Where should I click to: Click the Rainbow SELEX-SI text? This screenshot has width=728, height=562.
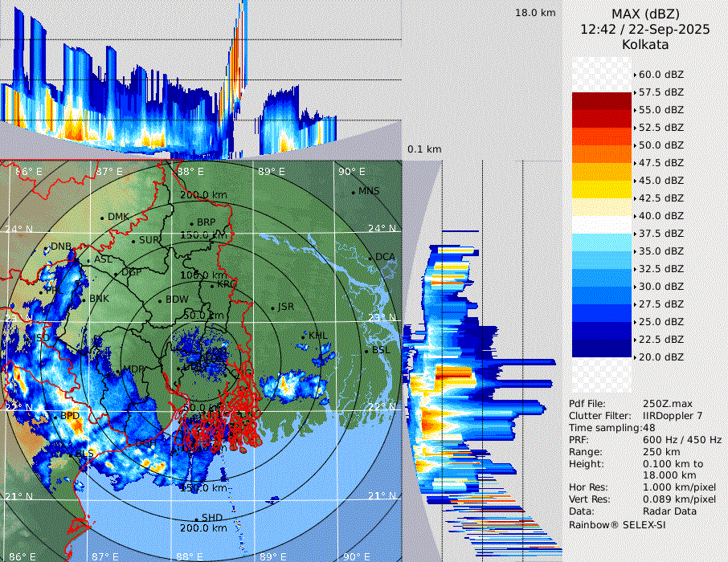pos(617,524)
